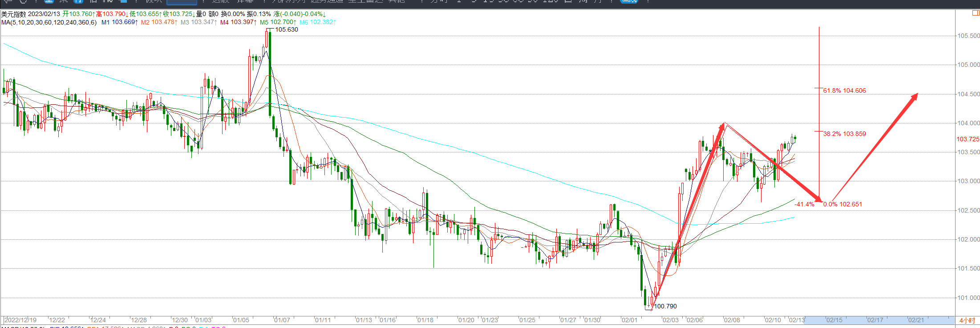Click the 100.790 lowest price label

[665, 306]
